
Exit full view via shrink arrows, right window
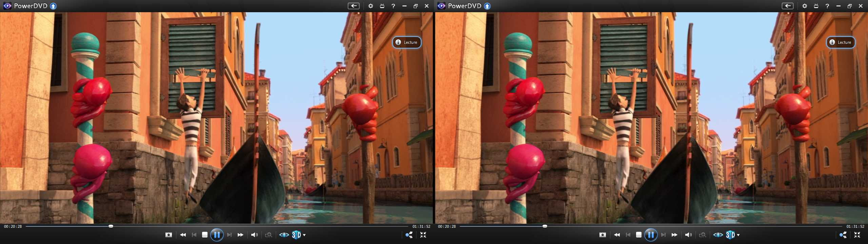pyautogui.click(x=857, y=235)
